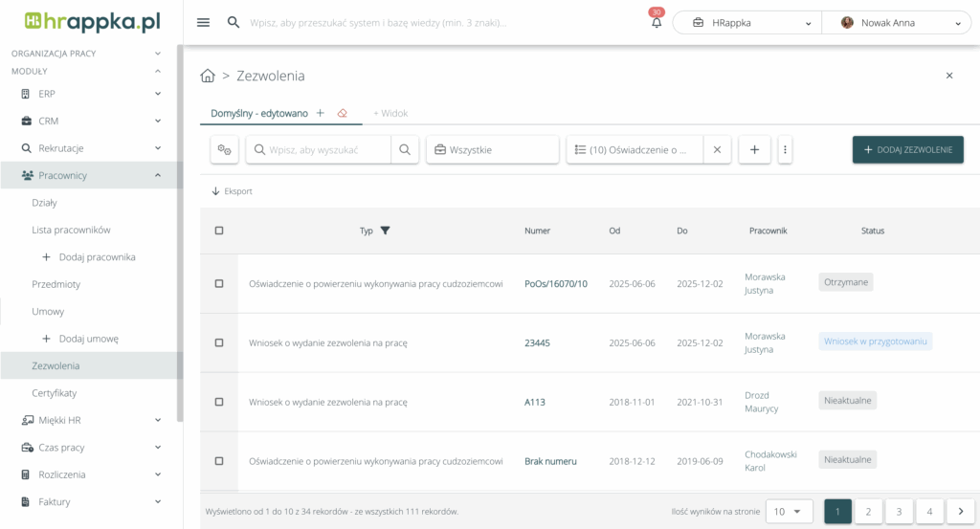Open the hamburger menu icon

pyautogui.click(x=203, y=23)
